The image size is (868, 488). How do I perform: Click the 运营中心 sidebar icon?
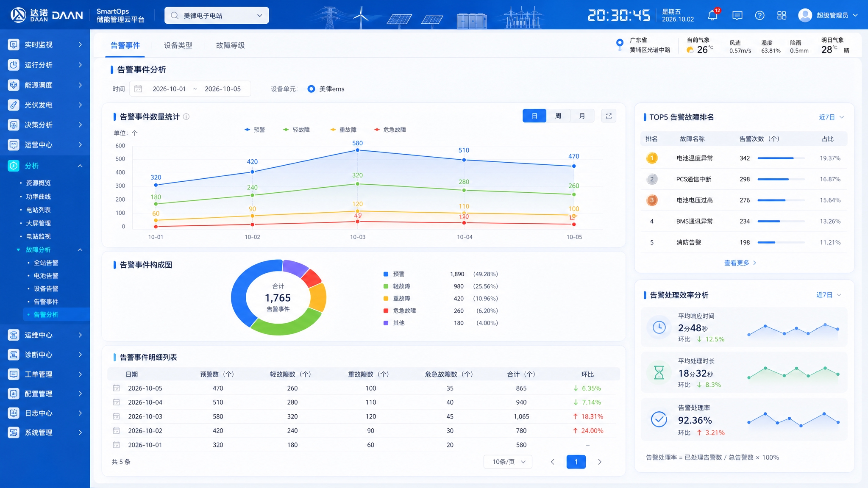tap(14, 145)
